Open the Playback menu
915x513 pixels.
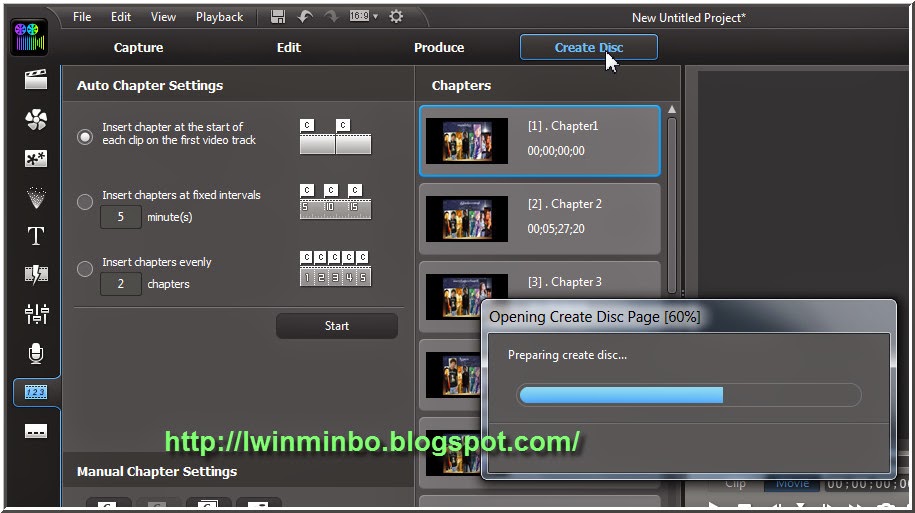pos(219,17)
